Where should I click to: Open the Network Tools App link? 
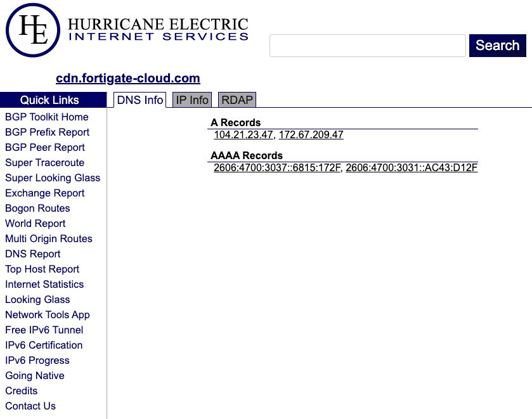tap(48, 315)
